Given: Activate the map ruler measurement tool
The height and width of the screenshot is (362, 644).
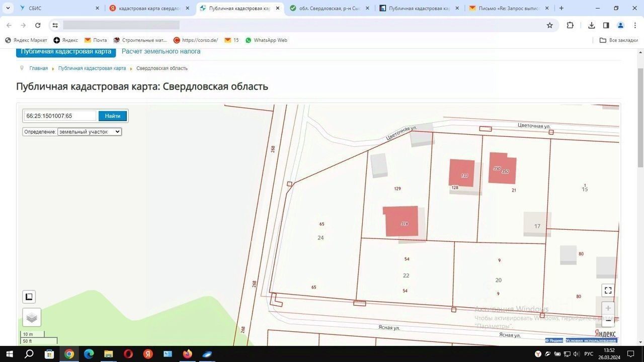Looking at the screenshot, I should pos(29,297).
